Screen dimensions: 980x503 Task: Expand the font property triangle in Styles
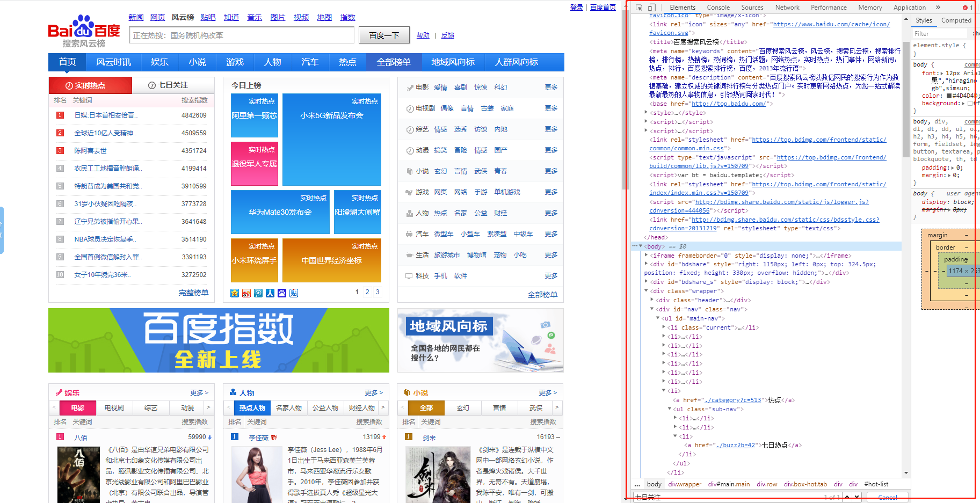[941, 73]
